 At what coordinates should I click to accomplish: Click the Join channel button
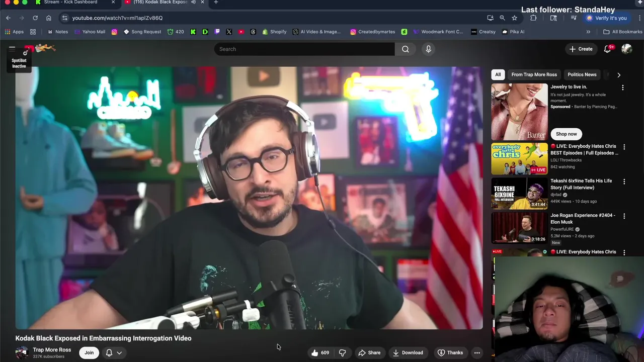coord(89,352)
